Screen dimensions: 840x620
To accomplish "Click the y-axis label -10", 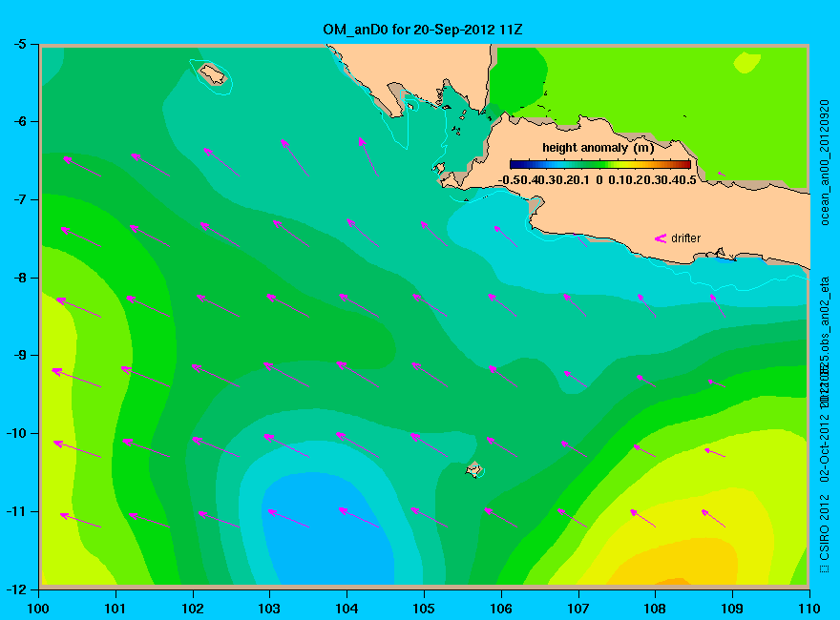I will click(16, 433).
